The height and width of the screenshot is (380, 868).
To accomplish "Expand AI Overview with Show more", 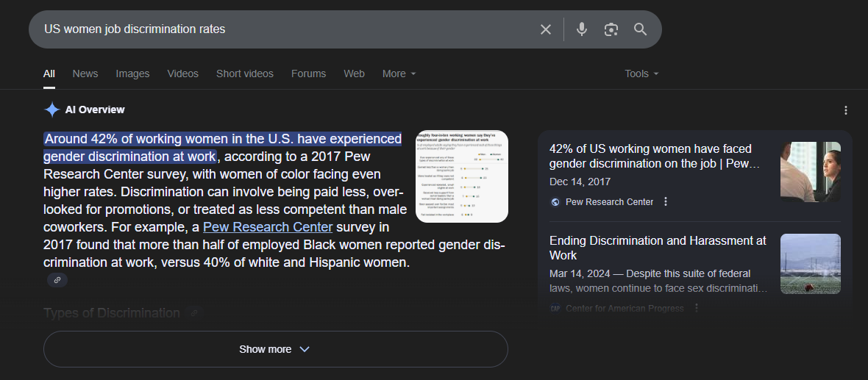I will click(275, 349).
